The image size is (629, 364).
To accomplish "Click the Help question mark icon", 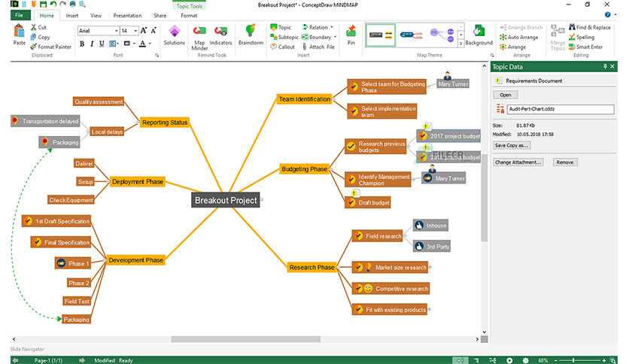I will (607, 15).
